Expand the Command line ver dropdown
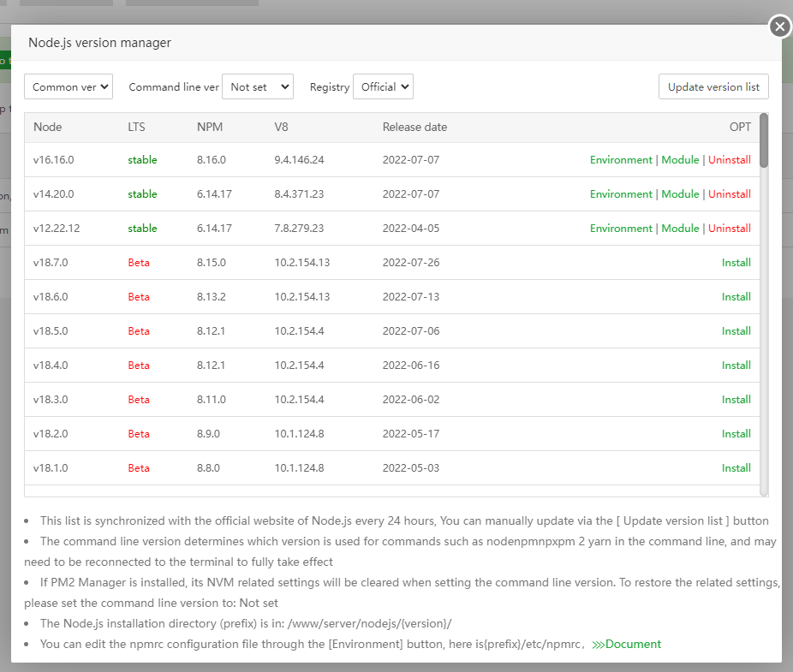The height and width of the screenshot is (672, 793). 257,86
